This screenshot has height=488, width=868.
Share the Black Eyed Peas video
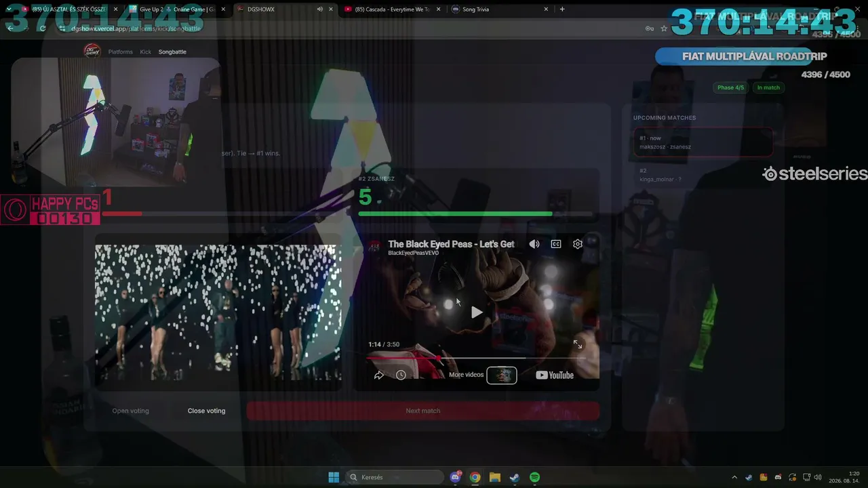[x=379, y=375]
